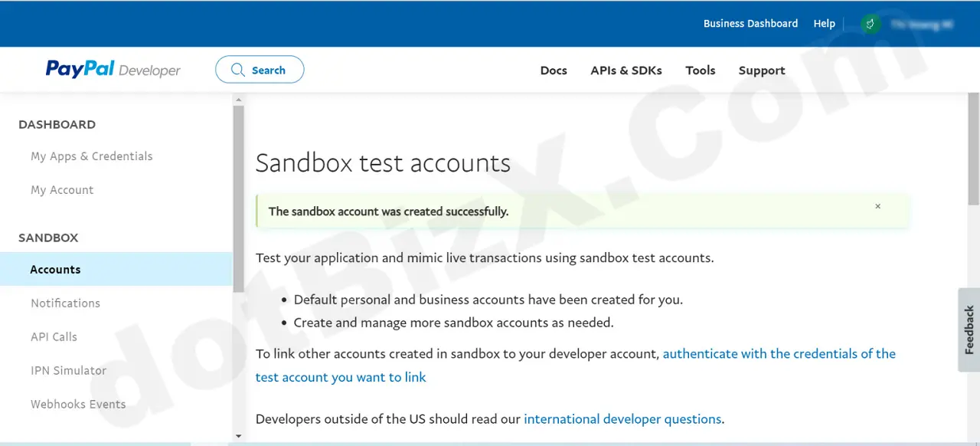Image resolution: width=980 pixels, height=446 pixels.
Task: Dismiss the sandbox account success message
Action: [877, 206]
